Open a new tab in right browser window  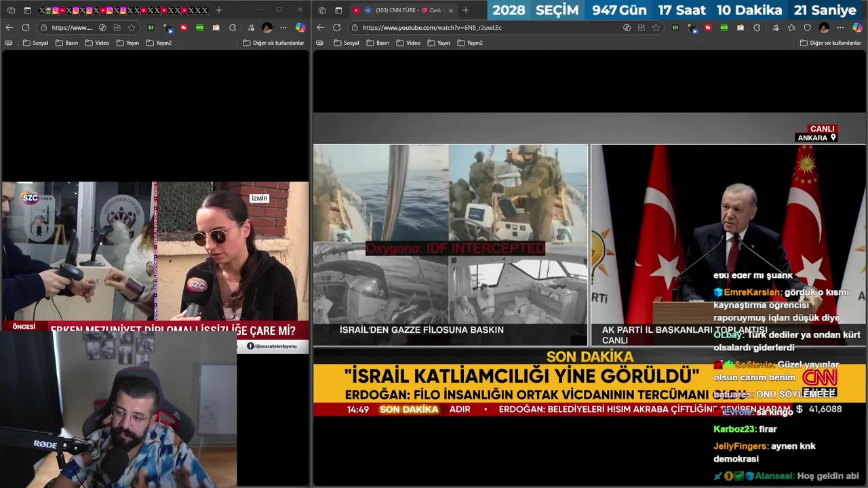click(465, 10)
